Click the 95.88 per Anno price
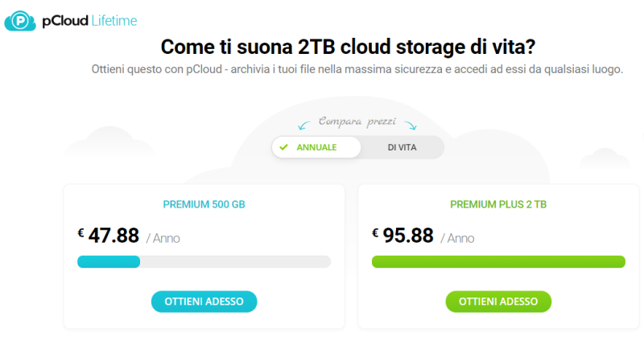This screenshot has height=341, width=644. (x=409, y=236)
